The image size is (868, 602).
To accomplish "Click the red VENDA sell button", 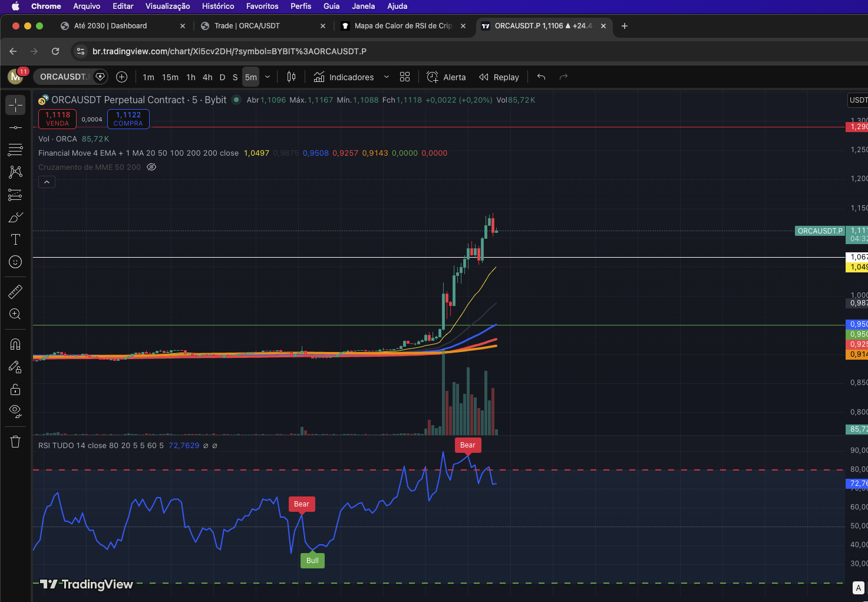I will [57, 119].
